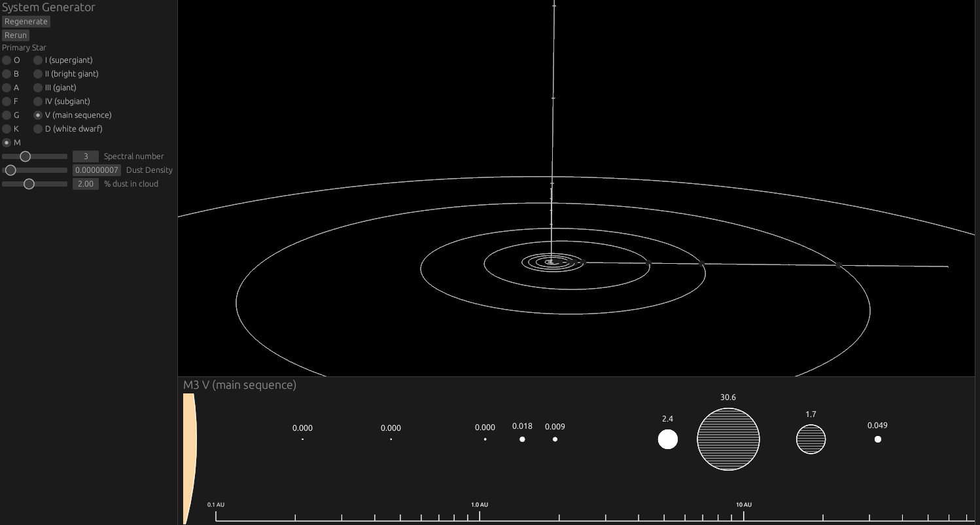Screen dimensions: 980x525
Task: Choose D (white dwarf) option
Action: [x=38, y=128]
